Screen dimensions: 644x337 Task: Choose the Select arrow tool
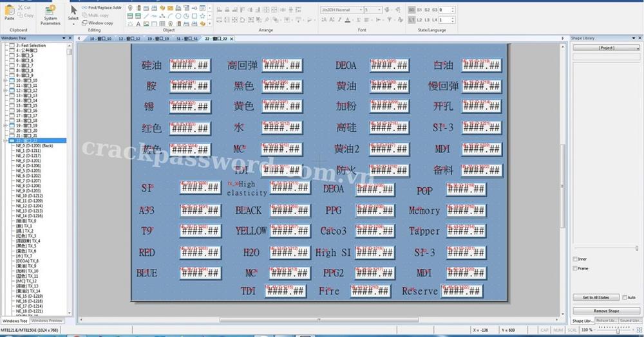click(x=73, y=12)
